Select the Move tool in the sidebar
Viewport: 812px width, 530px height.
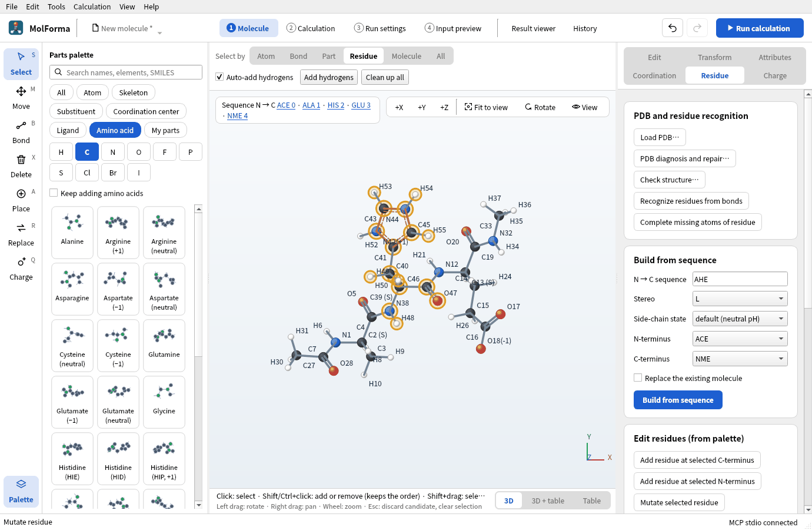pyautogui.click(x=21, y=98)
